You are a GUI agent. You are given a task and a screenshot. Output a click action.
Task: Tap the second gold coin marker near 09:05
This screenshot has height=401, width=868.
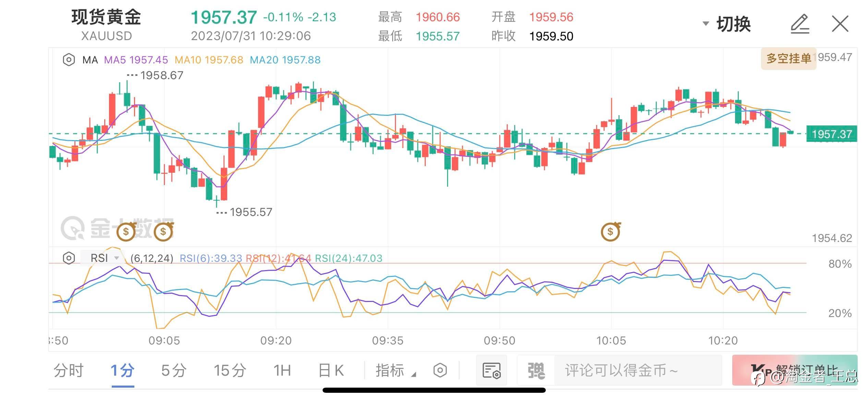[164, 232]
